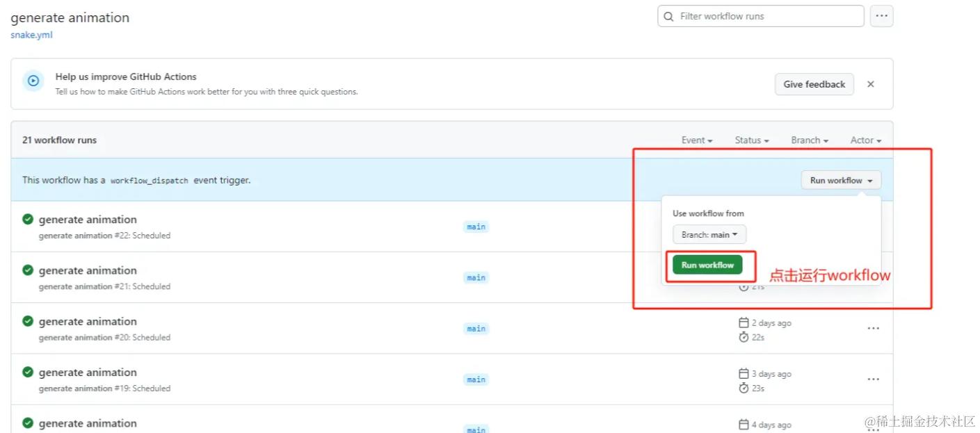The image size is (980, 433).
Task: Click the 'generate animation' page heading
Action: tap(70, 17)
